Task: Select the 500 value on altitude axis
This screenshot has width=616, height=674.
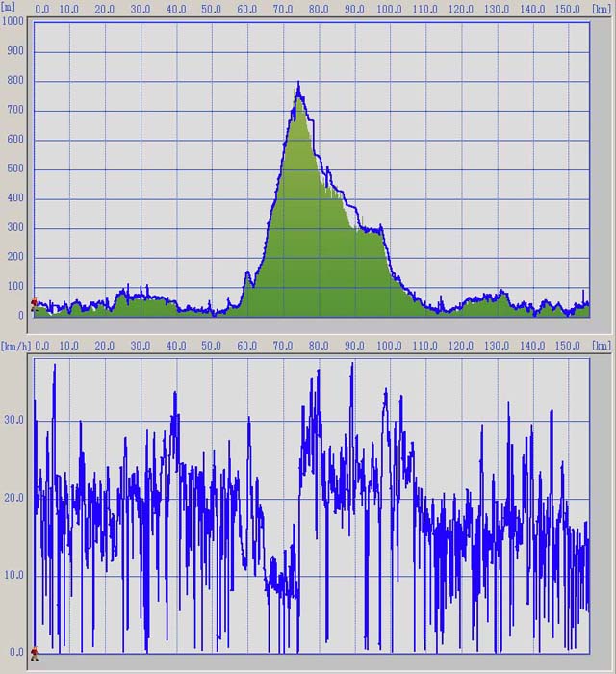Action: click(15, 168)
